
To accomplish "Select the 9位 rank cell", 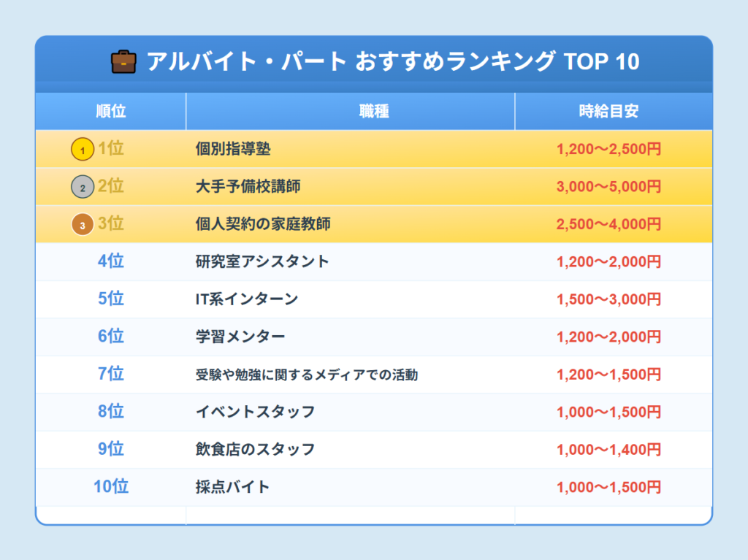I will [111, 449].
